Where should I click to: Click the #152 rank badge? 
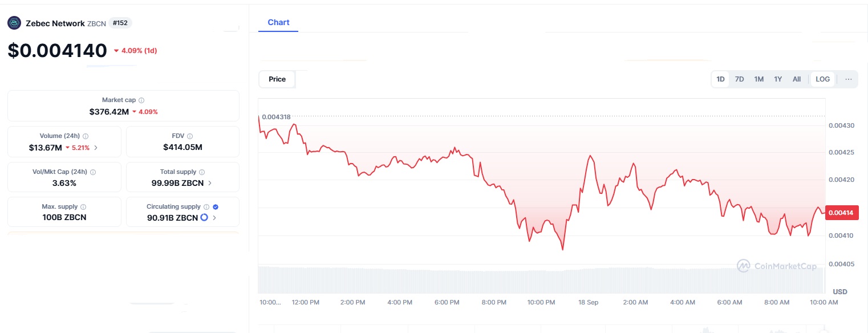pyautogui.click(x=120, y=23)
